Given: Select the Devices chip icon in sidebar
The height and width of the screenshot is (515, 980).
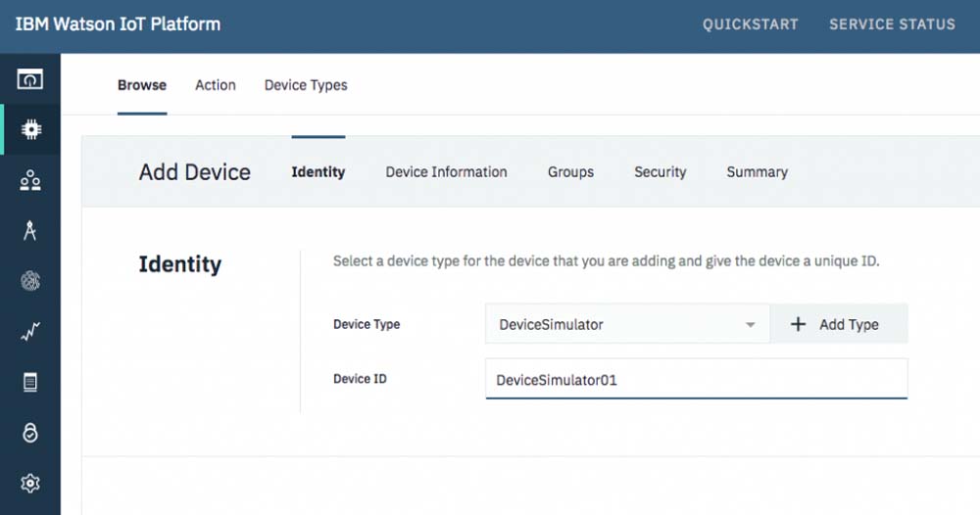Looking at the screenshot, I should coord(29,129).
